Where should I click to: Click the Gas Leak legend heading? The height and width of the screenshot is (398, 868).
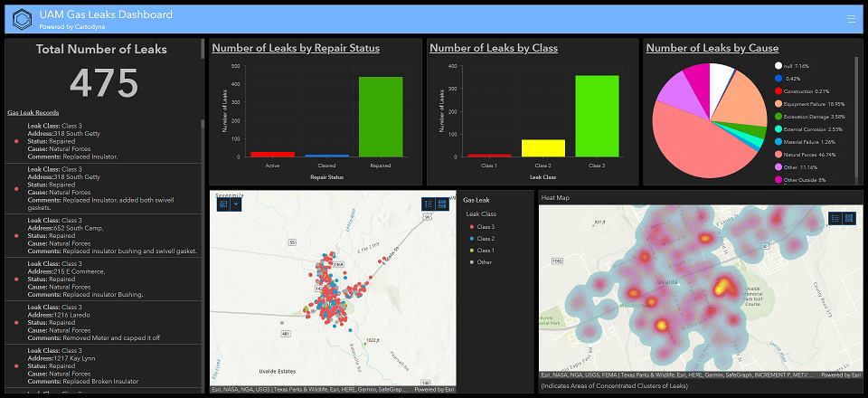(x=476, y=201)
